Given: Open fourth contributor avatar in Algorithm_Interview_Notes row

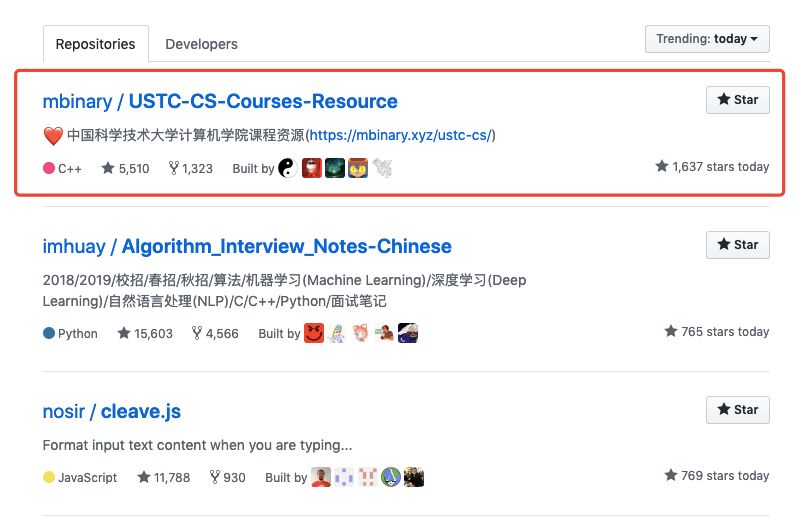Looking at the screenshot, I should (x=384, y=333).
